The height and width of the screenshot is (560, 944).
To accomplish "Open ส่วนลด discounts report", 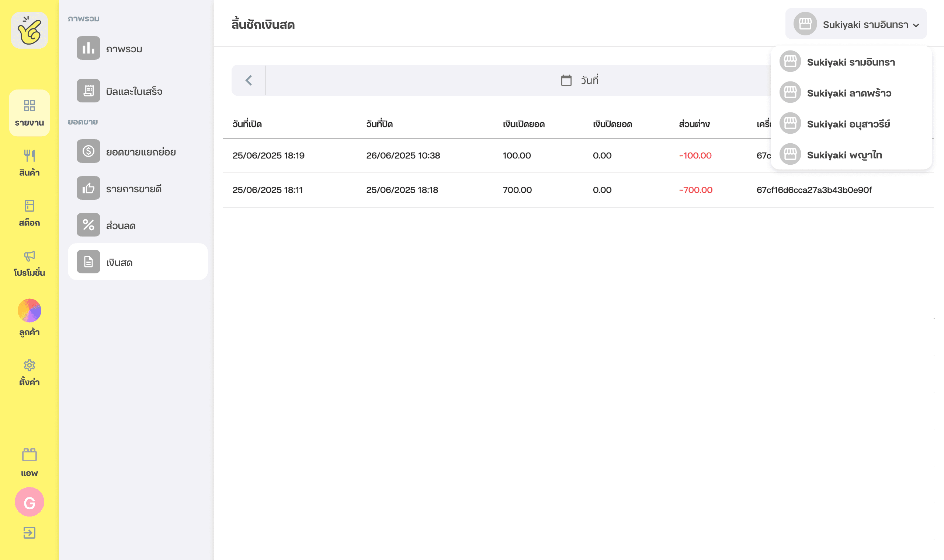I will 138,225.
